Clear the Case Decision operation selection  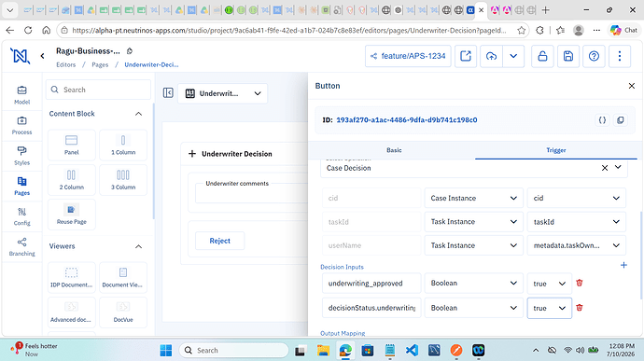tap(605, 168)
